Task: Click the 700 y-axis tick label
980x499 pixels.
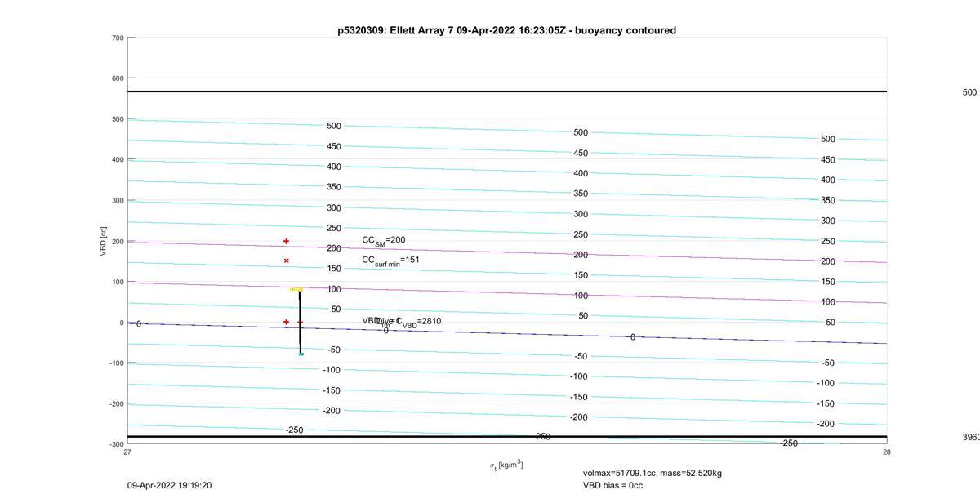Action: [x=117, y=38]
